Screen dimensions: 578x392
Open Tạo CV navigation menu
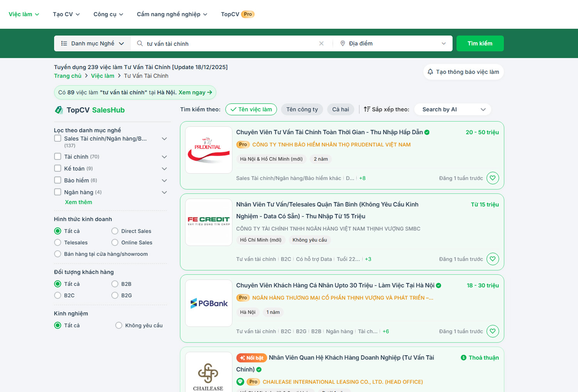(66, 14)
